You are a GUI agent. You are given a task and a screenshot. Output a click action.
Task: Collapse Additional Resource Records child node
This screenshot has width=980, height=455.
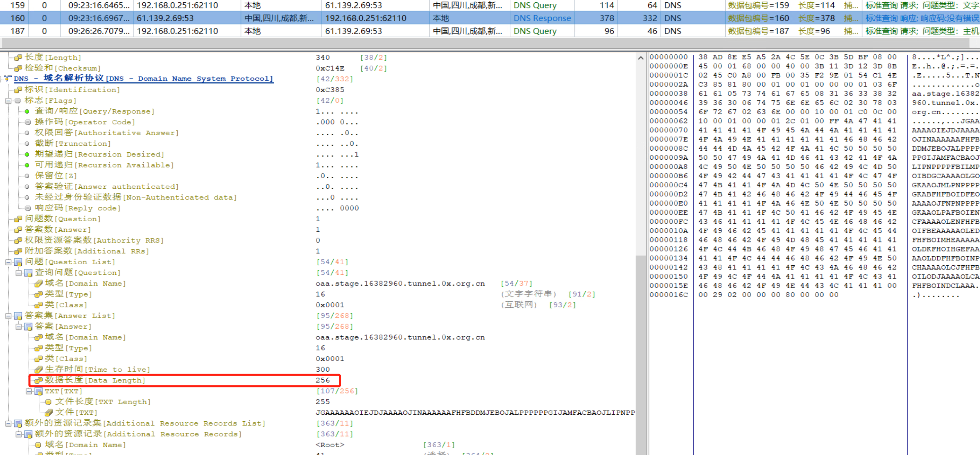[x=18, y=434]
